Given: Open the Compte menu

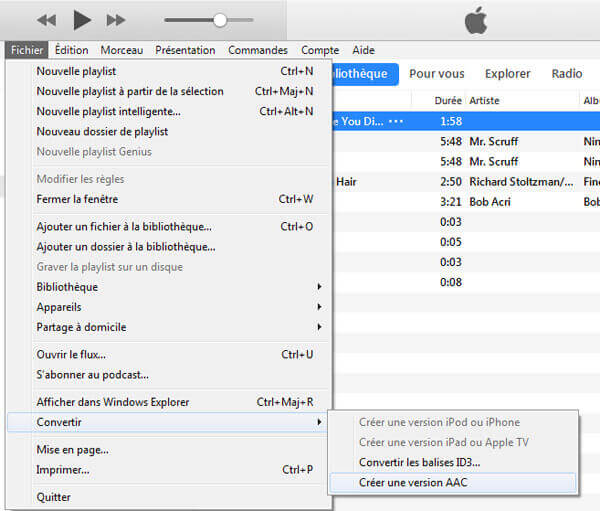Looking at the screenshot, I should click(320, 50).
